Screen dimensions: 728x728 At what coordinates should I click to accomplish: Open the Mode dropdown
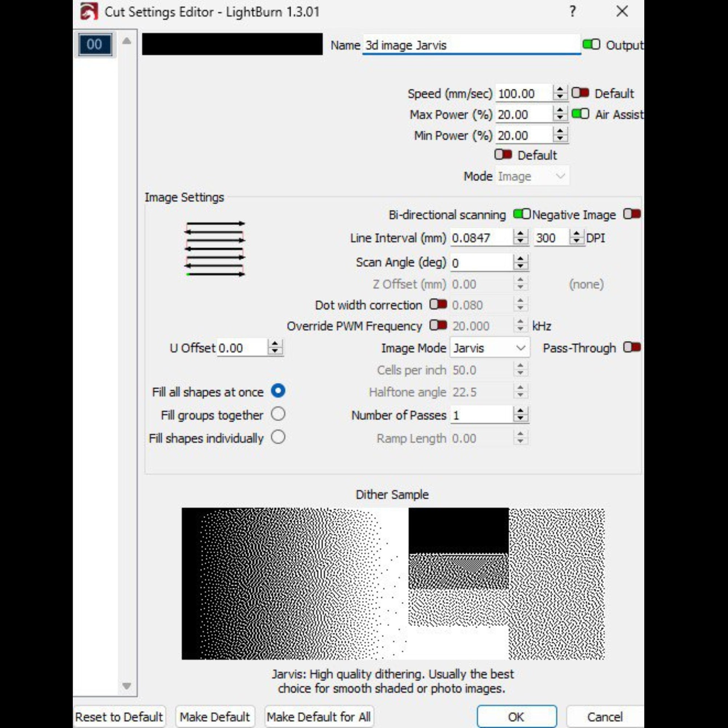click(x=532, y=175)
